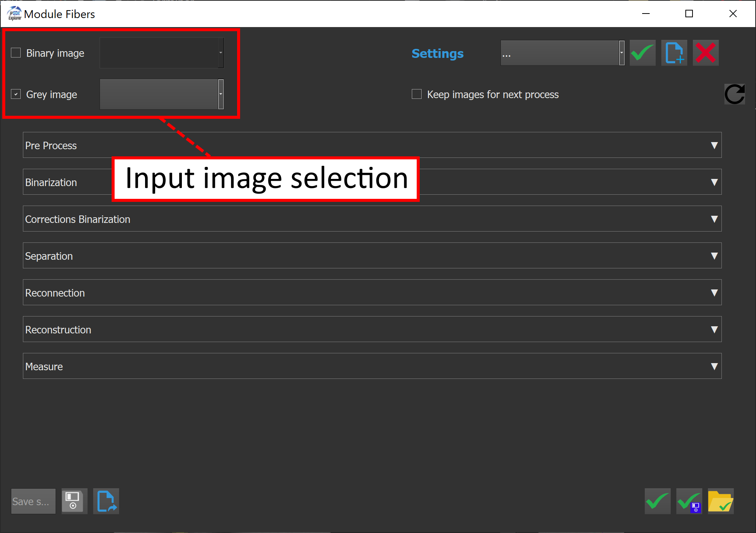Click the Save s... text field
Image resolution: width=756 pixels, height=533 pixels.
tap(33, 501)
